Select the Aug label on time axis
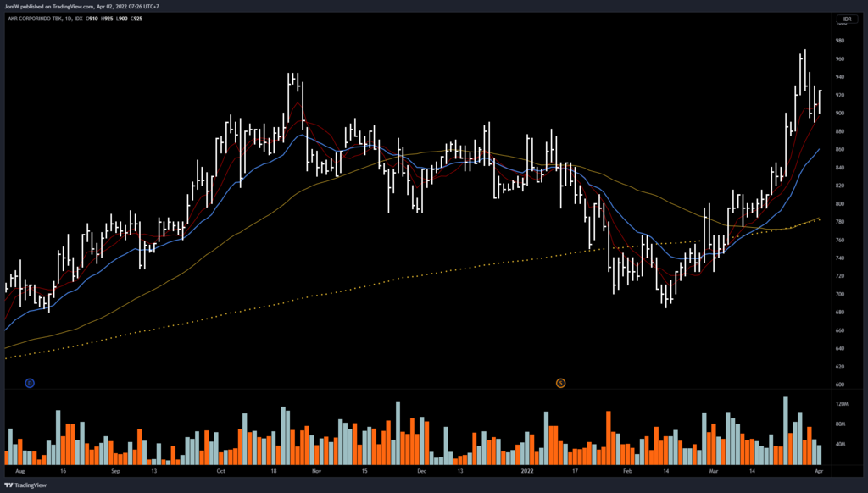 [20, 468]
